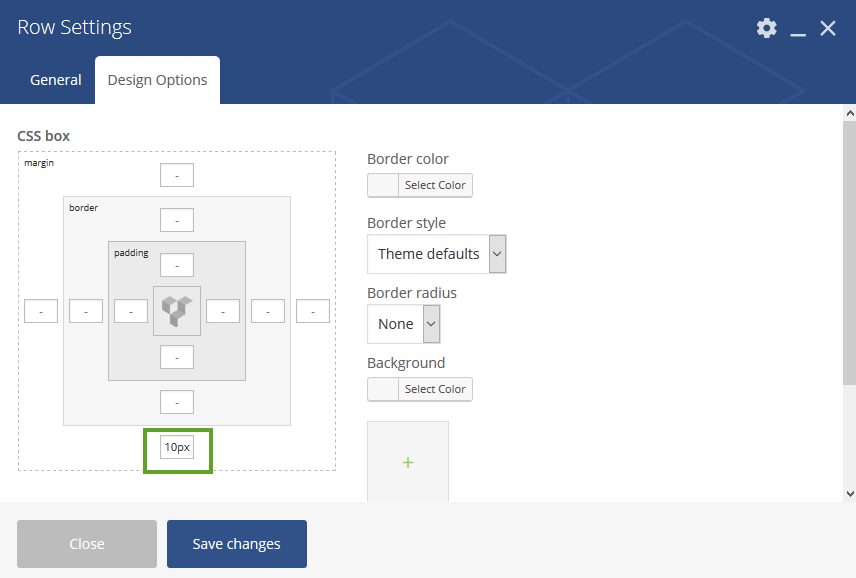Viewport: 856px width, 578px height.
Task: Focus the border left input field
Action: (x=86, y=311)
